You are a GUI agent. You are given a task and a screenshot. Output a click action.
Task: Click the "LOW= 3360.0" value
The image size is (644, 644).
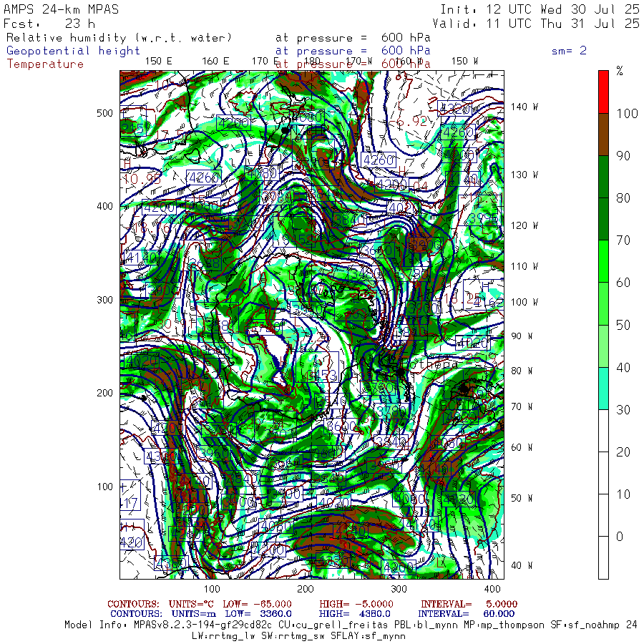coord(258,614)
